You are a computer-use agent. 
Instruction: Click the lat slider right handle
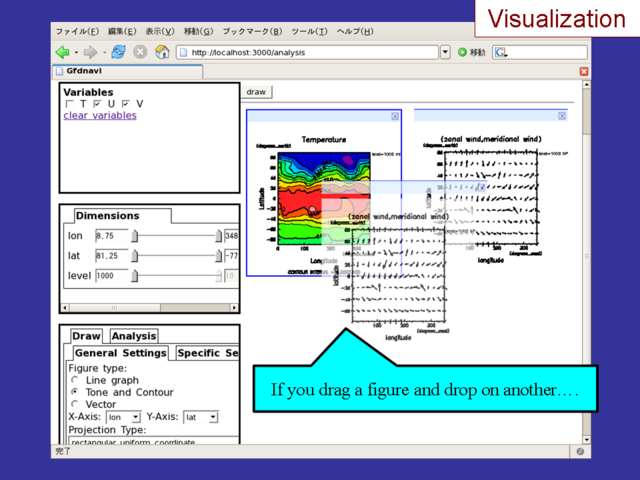pyautogui.click(x=219, y=256)
